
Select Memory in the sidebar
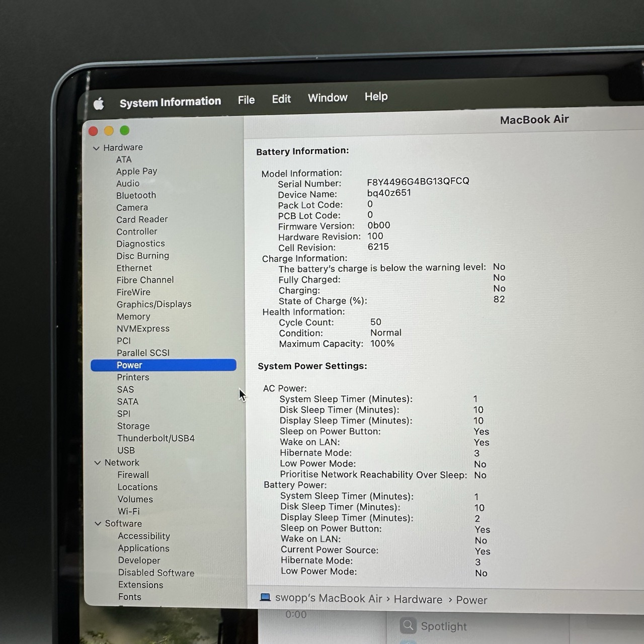pos(133,316)
